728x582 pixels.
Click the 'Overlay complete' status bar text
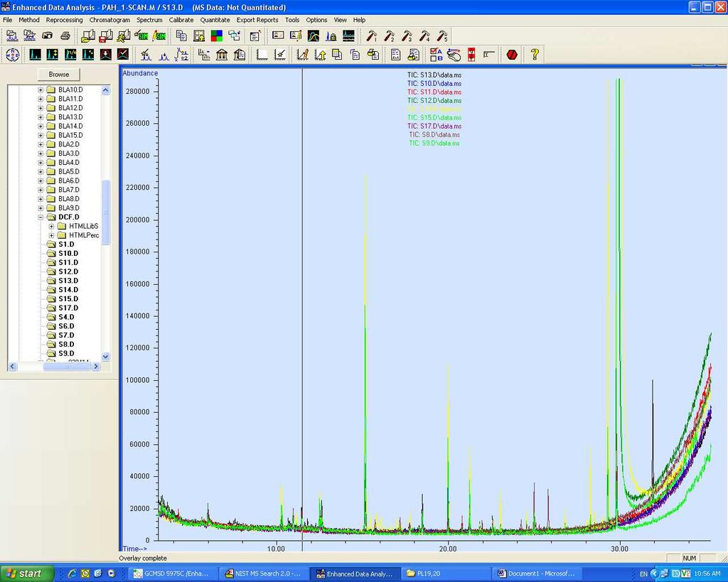tap(142, 559)
